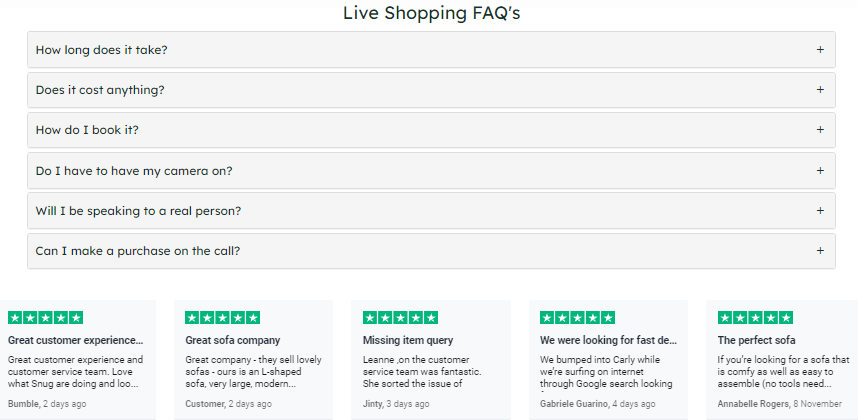This screenshot has height=420, width=858.
Task: Open 'Great customer experience' review title
Action: [x=76, y=340]
